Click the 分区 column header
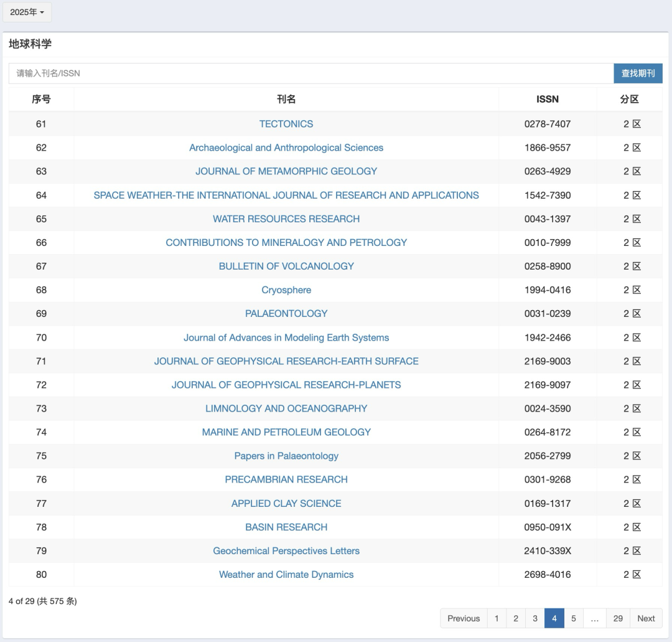 (x=629, y=99)
